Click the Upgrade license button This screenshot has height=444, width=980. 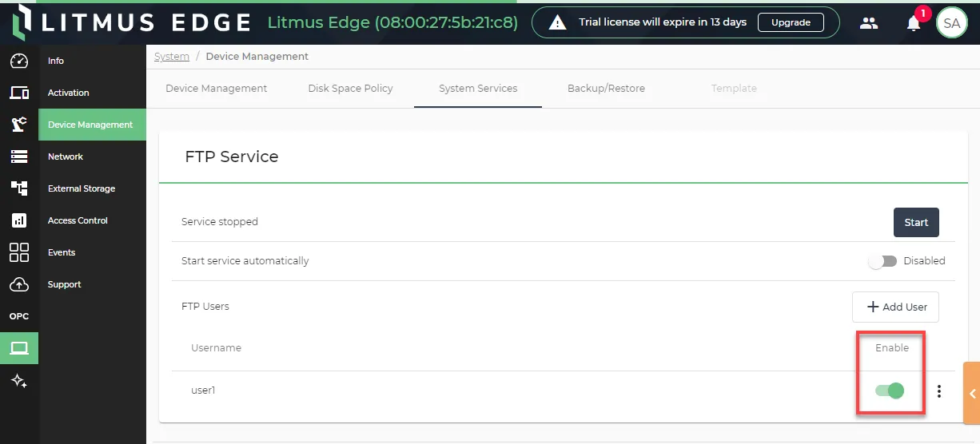[791, 23]
